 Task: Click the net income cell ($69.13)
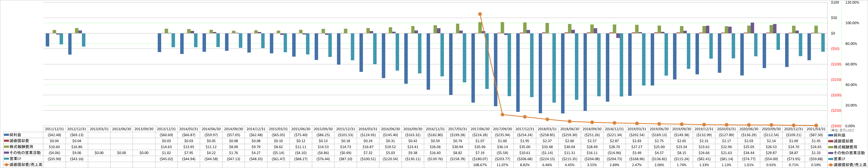click(x=77, y=135)
